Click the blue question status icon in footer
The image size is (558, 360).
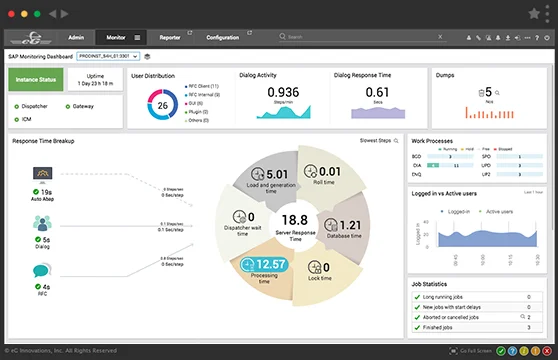[x=512, y=351]
